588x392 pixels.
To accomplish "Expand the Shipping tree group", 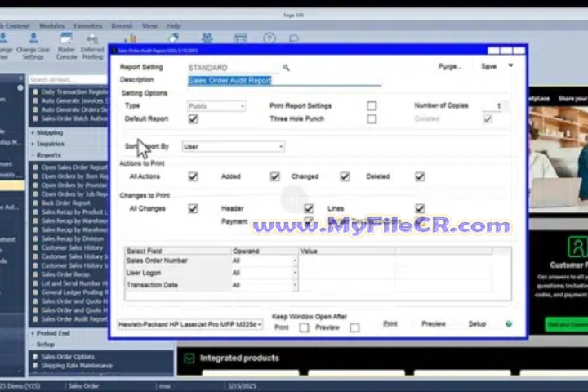I will point(33,133).
